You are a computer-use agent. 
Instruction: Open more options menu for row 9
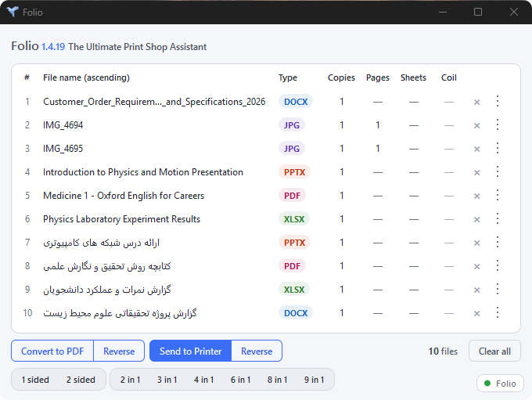[x=498, y=289]
